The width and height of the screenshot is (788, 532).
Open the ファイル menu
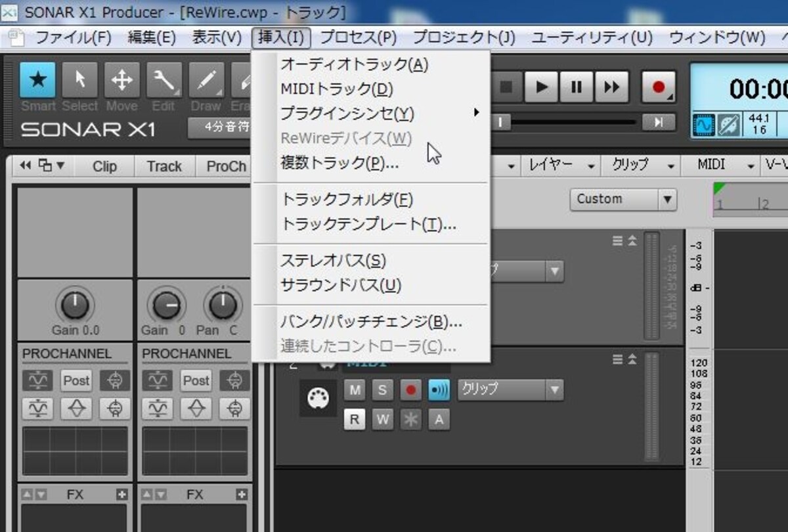click(x=73, y=37)
